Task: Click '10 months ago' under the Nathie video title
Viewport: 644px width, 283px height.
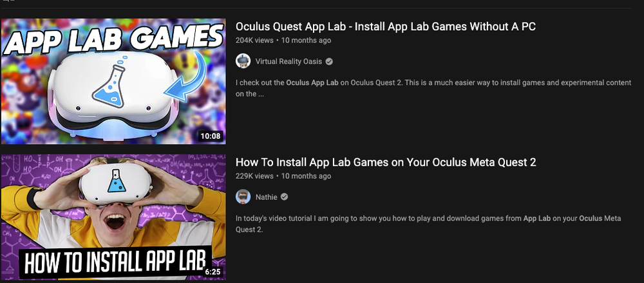Action: (306, 176)
